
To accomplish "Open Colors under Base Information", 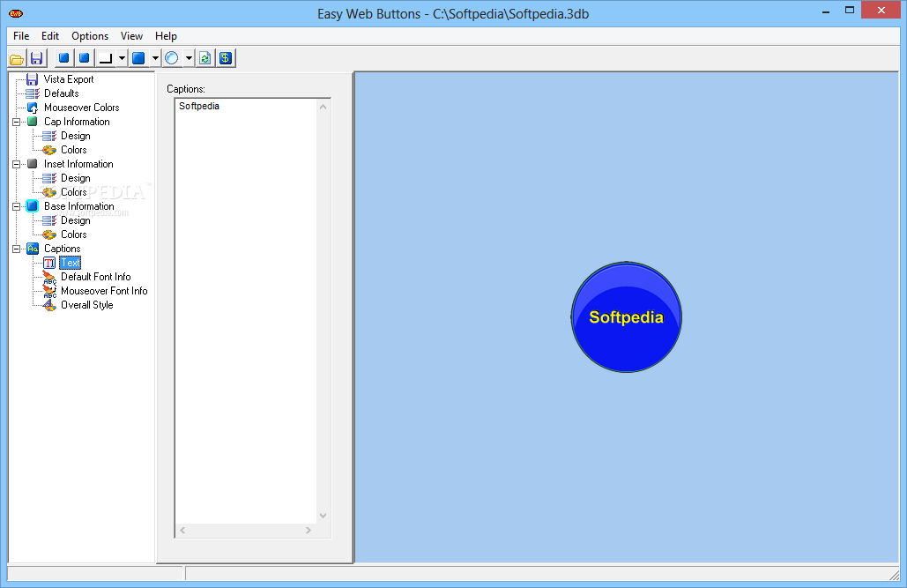I will coord(74,234).
